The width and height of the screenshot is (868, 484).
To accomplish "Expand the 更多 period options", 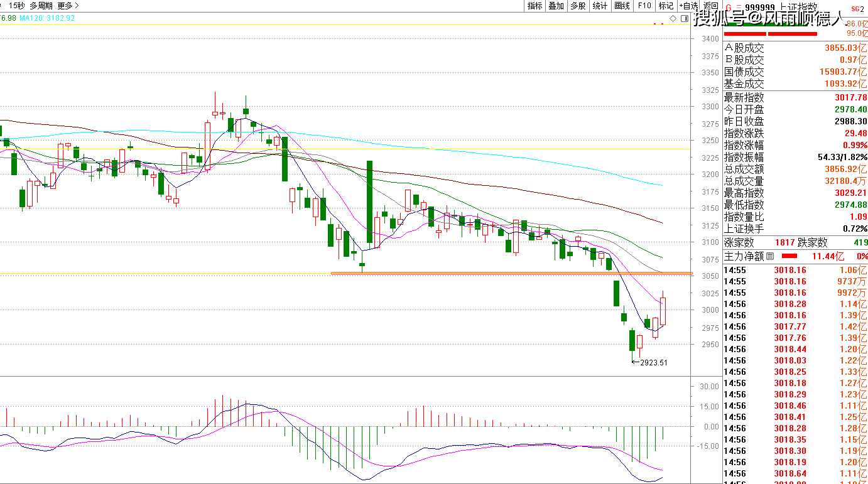I will click(x=68, y=6).
